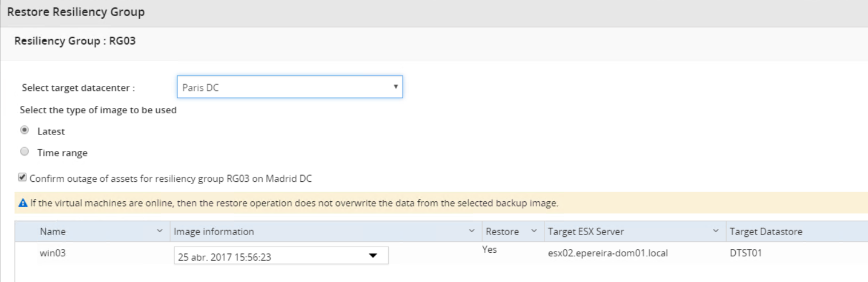Sort by Target ESX Server header
Viewport: 868px width, 282px height.
tap(586, 232)
